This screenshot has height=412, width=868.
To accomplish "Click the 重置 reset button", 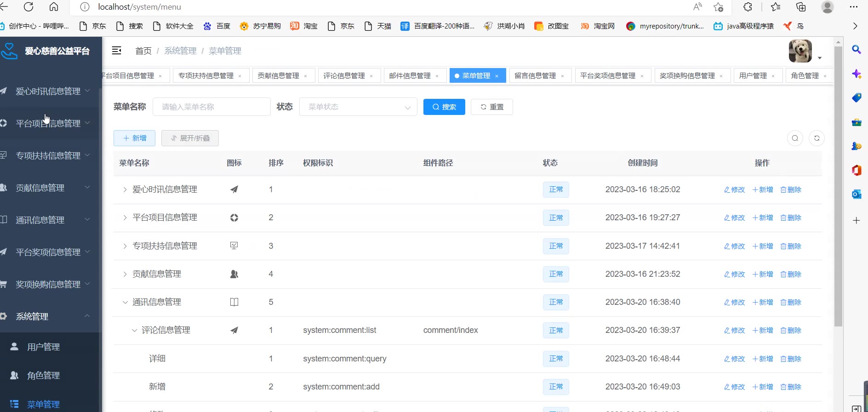I will [492, 107].
